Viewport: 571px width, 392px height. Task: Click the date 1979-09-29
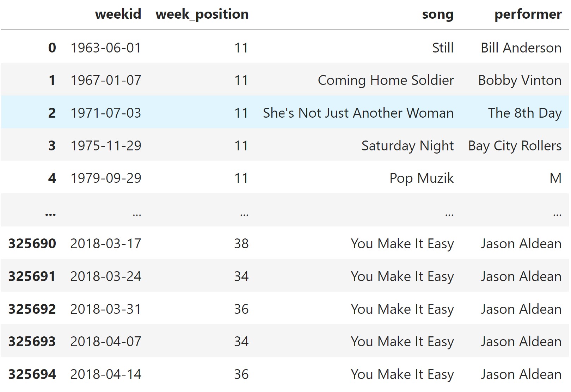click(106, 178)
